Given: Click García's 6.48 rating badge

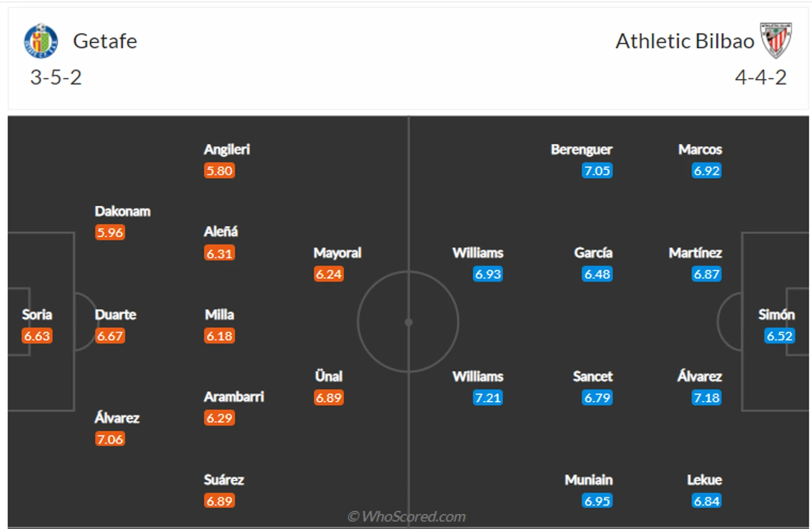Looking at the screenshot, I should (x=597, y=274).
